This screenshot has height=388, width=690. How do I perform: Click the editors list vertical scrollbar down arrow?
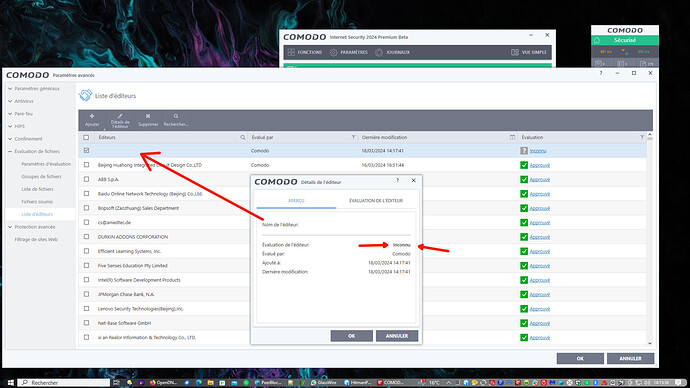[x=650, y=343]
